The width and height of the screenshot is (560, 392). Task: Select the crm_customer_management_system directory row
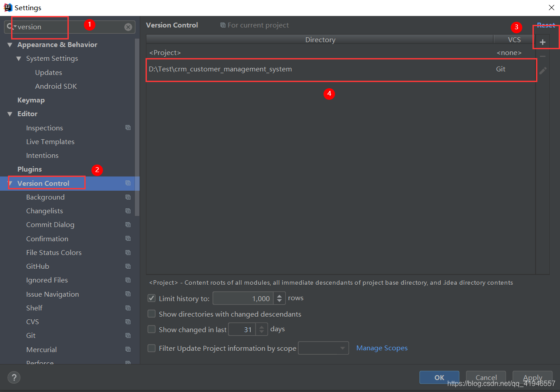(341, 69)
